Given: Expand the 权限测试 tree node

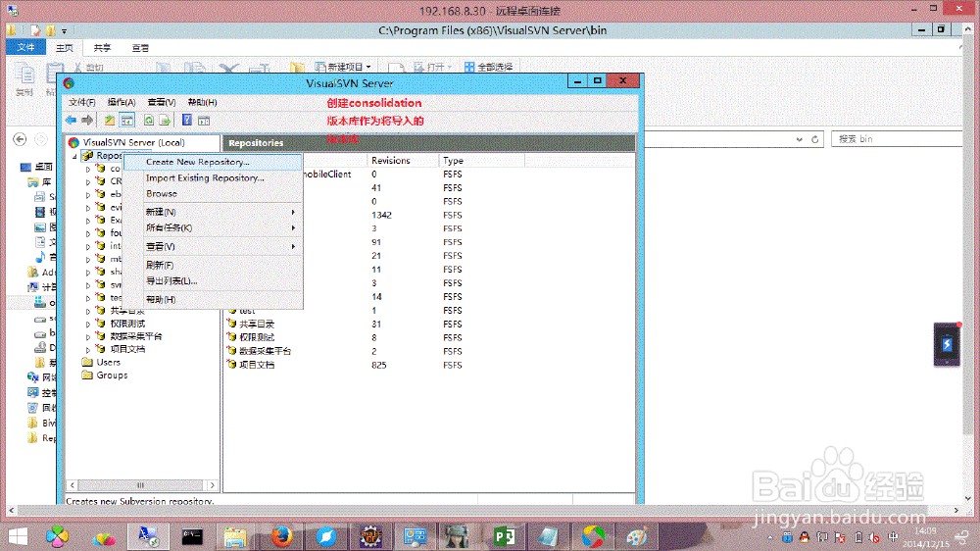Looking at the screenshot, I should click(88, 324).
